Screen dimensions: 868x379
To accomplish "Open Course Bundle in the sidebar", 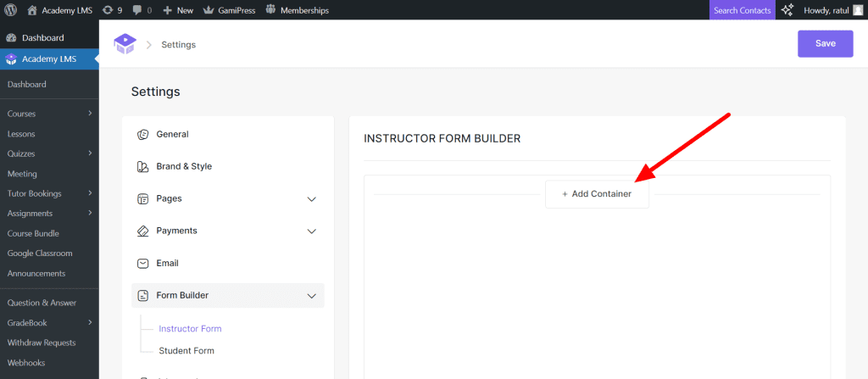I will 33,233.
